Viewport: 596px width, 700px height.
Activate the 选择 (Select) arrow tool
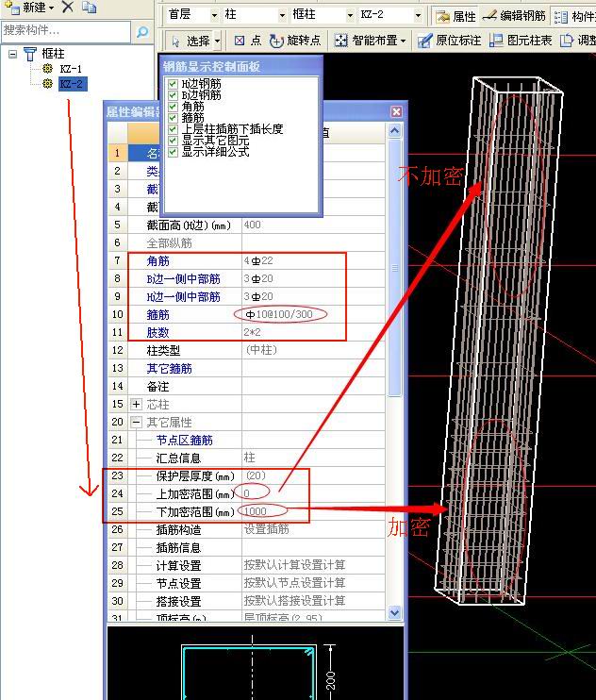190,42
